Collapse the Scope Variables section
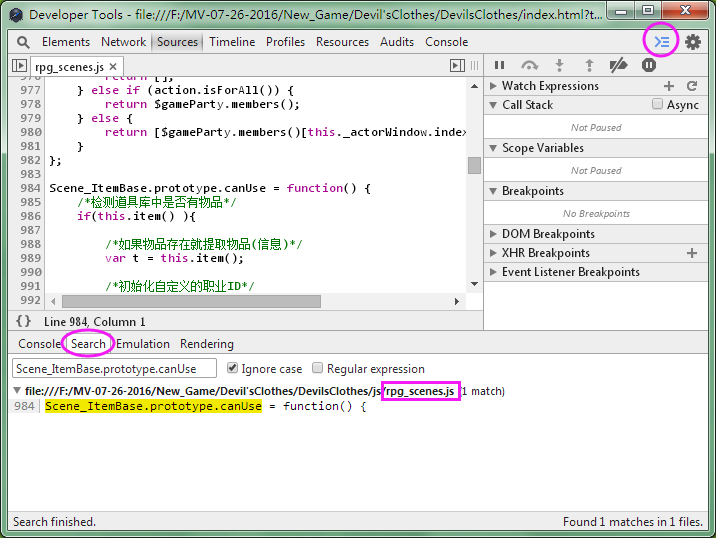716x538 pixels. click(493, 148)
